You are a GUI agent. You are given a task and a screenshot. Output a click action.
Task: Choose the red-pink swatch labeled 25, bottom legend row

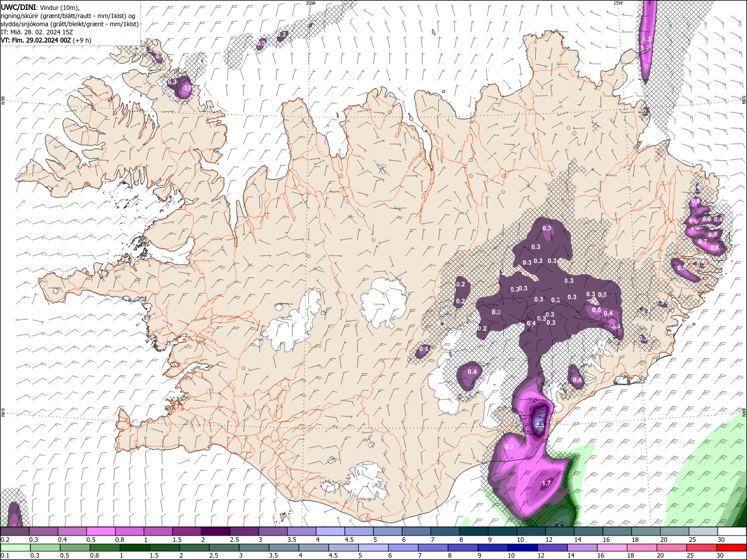(701, 548)
